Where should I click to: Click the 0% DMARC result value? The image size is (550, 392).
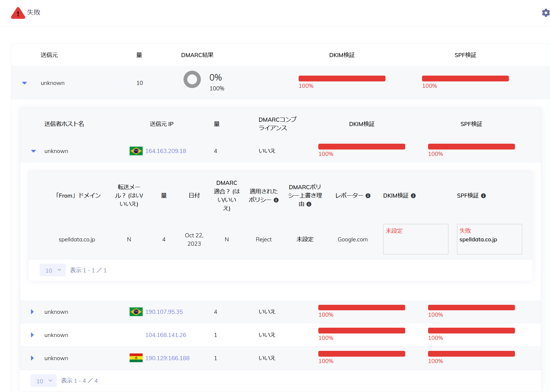coord(215,77)
